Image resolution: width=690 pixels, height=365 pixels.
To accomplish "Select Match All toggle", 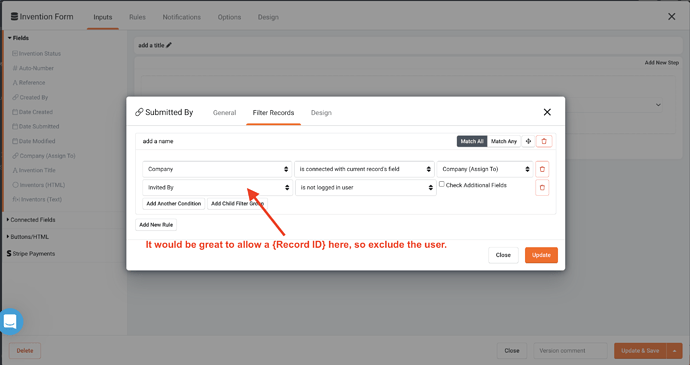I will 472,141.
